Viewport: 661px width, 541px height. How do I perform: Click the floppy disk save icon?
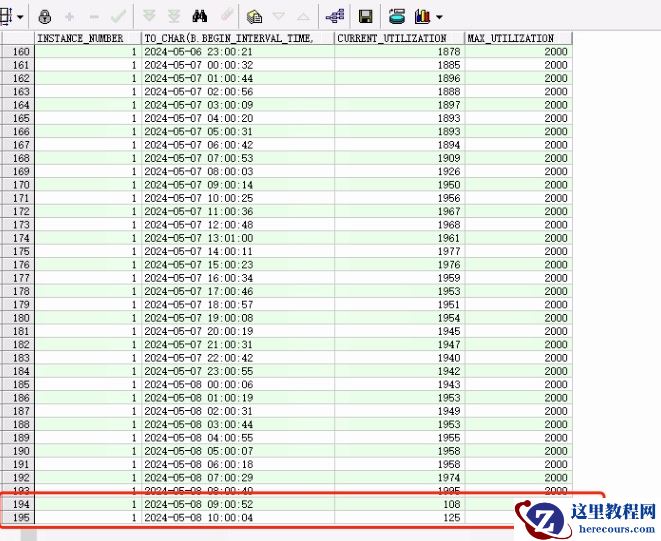365,16
